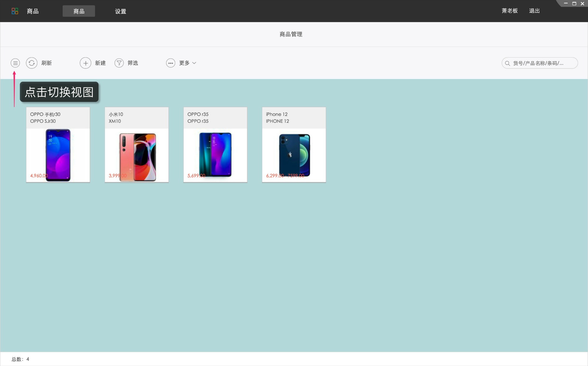This screenshot has height=366, width=588.
Task: Switch to the 商品 tab
Action: [79, 11]
